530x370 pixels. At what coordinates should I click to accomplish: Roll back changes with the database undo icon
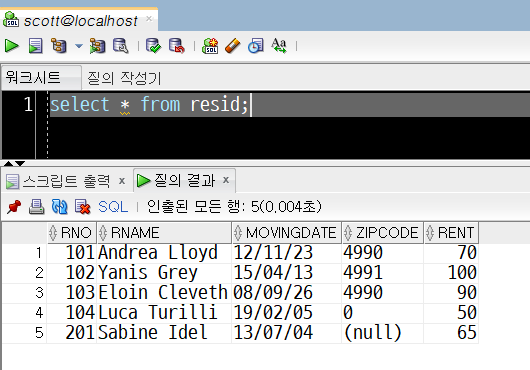tap(177, 46)
